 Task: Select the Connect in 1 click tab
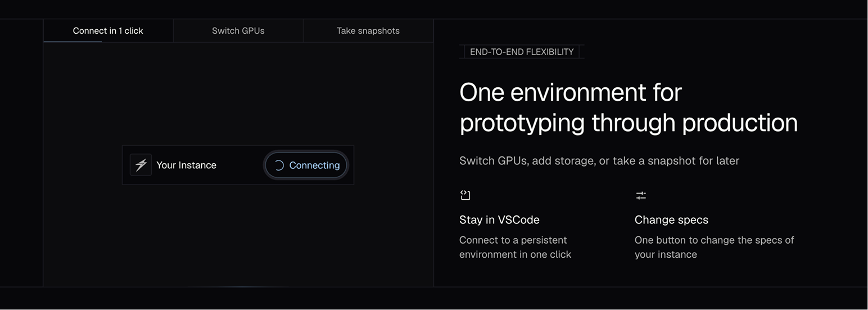coord(108,30)
